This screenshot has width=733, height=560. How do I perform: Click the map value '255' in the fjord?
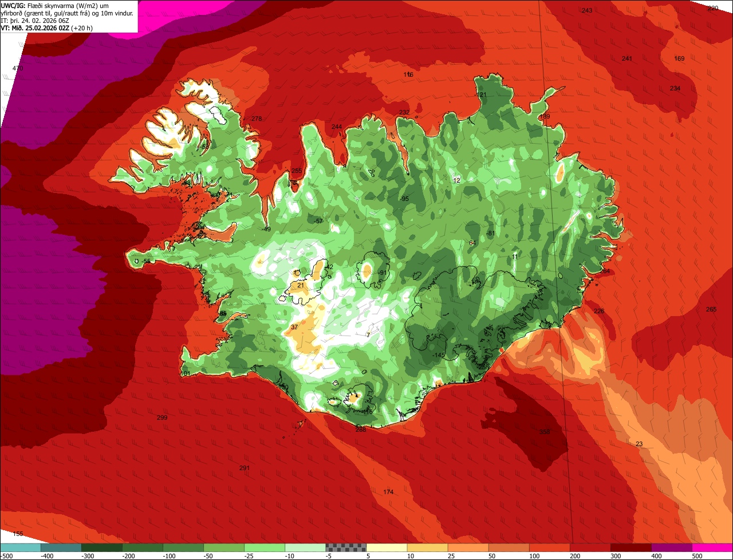[x=297, y=171]
